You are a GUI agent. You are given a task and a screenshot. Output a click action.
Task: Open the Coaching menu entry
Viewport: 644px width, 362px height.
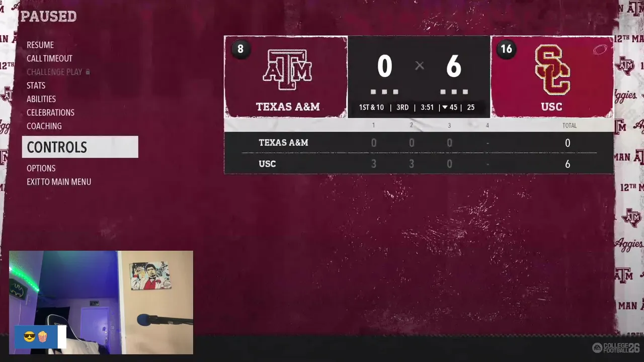point(44,126)
